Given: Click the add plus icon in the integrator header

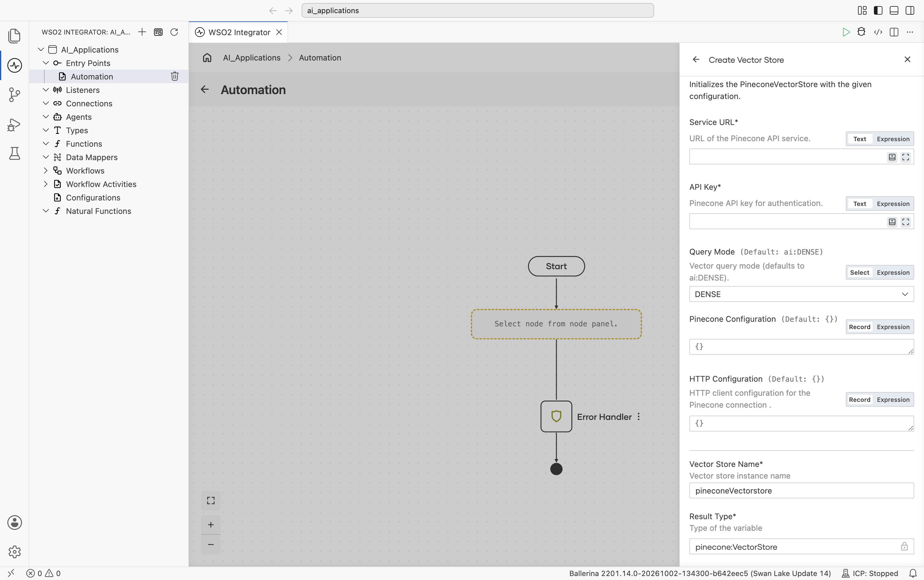Looking at the screenshot, I should coord(142,32).
